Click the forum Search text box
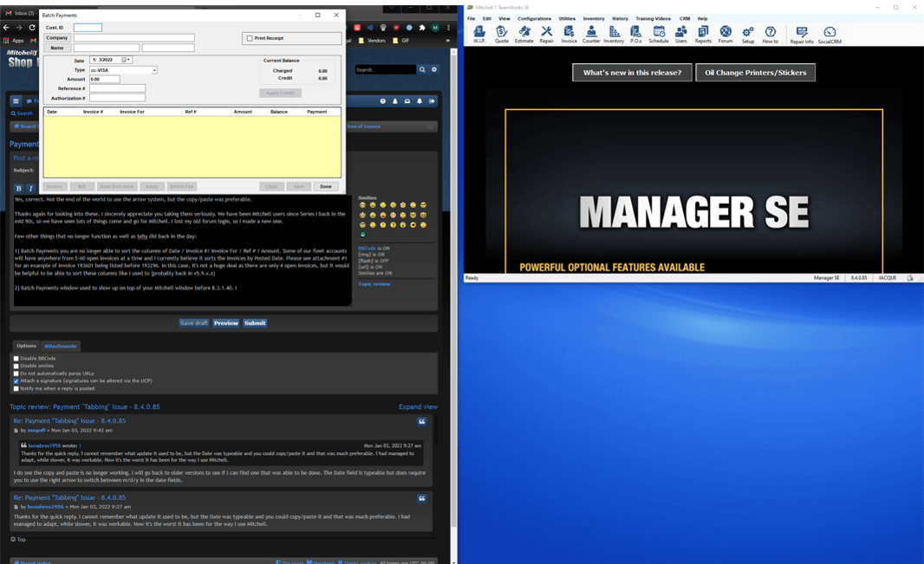 [x=386, y=69]
